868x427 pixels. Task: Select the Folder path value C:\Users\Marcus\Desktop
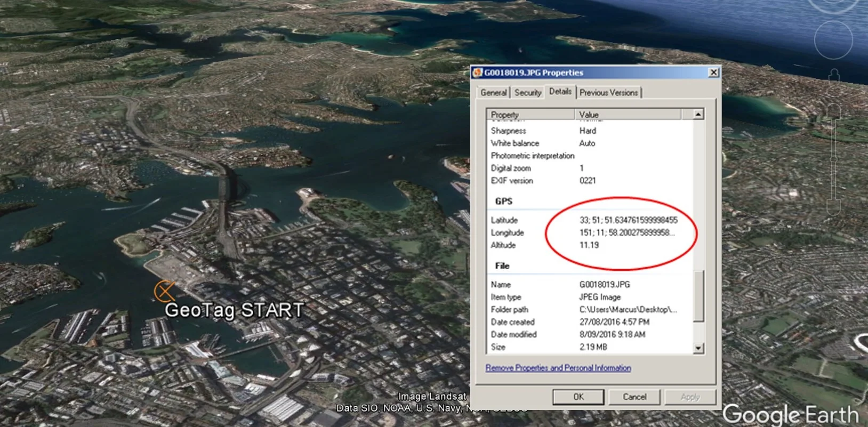coord(628,310)
